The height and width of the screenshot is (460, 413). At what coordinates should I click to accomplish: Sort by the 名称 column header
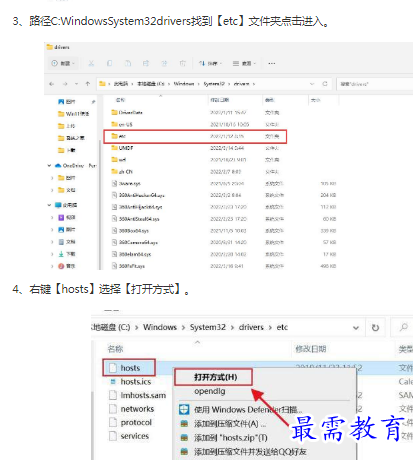pos(115,349)
